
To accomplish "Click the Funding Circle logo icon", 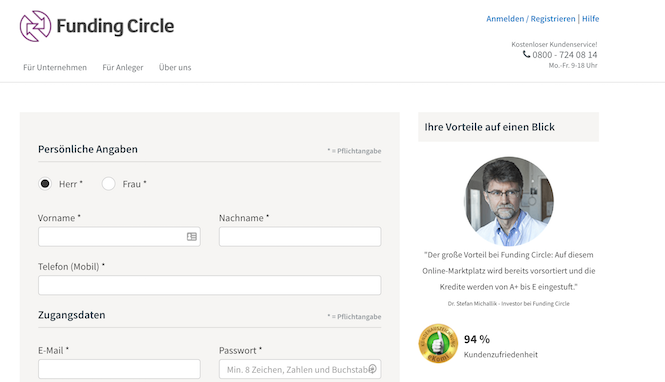I will click(35, 26).
